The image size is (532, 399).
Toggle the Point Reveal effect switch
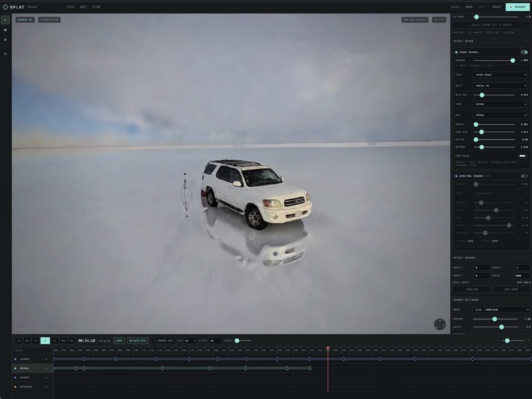(524, 52)
